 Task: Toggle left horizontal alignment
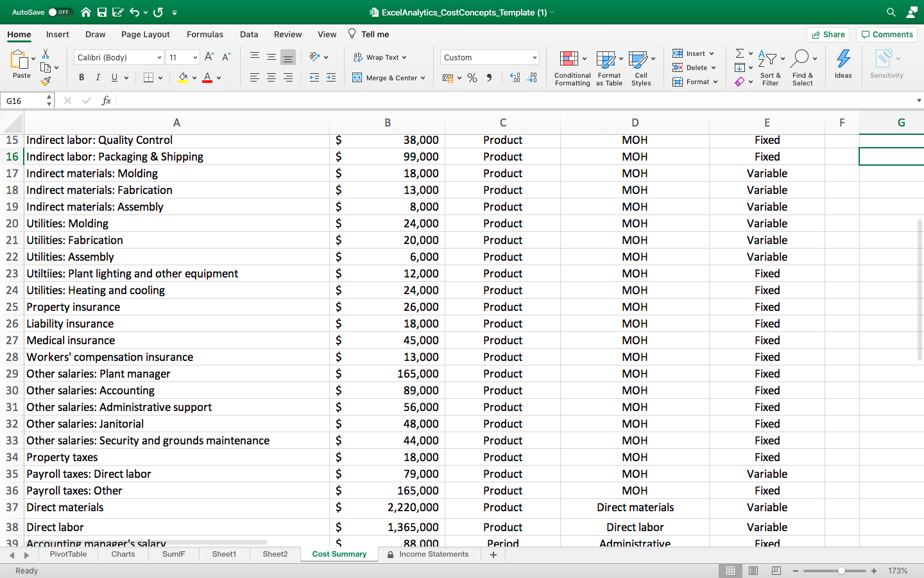pyautogui.click(x=255, y=78)
